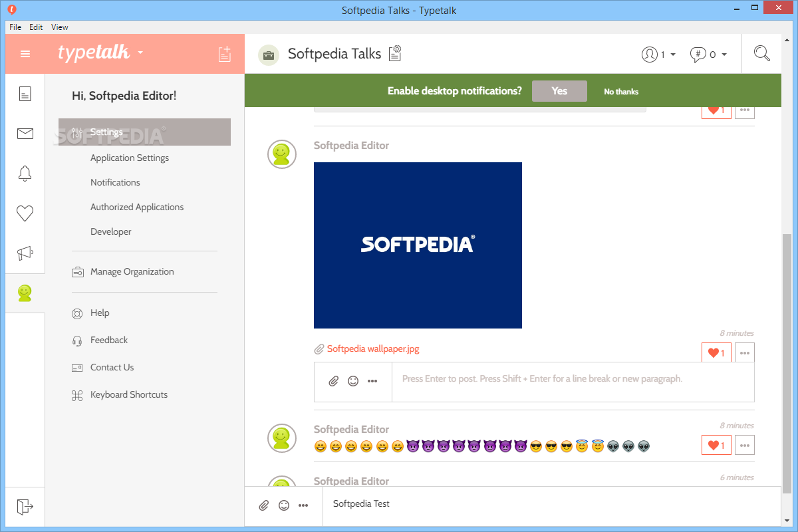Open the hamburger menu

click(x=25, y=54)
